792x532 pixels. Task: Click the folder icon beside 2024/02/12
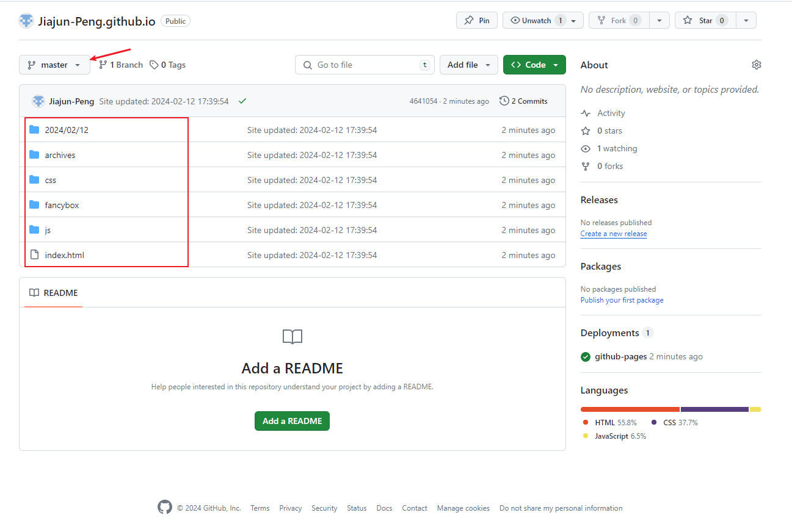(34, 130)
